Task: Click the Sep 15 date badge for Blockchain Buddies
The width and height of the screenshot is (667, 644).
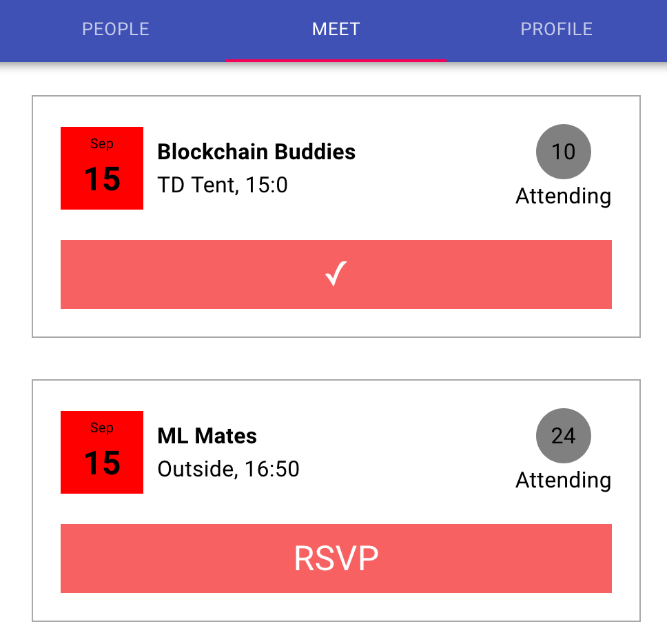Action: click(102, 168)
